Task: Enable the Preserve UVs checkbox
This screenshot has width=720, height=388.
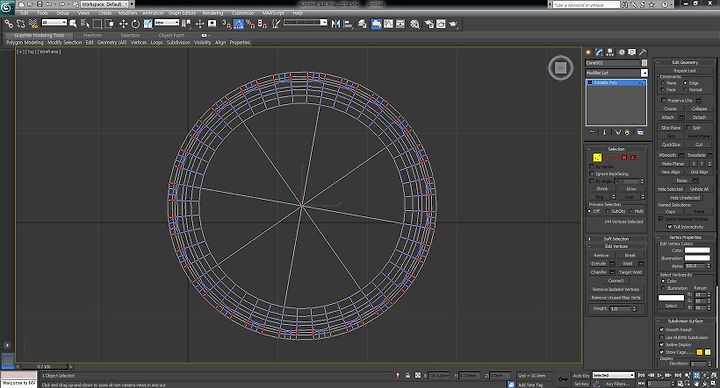Action: pos(664,100)
